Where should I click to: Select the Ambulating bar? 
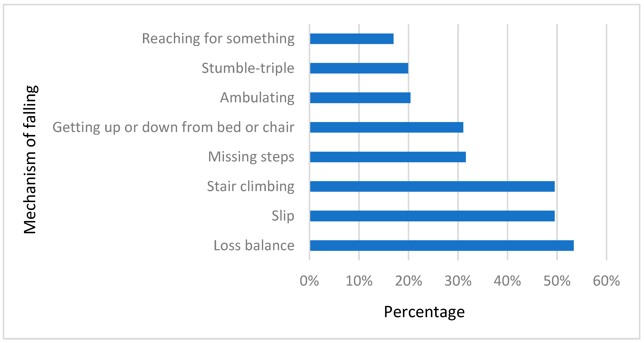[x=360, y=98]
